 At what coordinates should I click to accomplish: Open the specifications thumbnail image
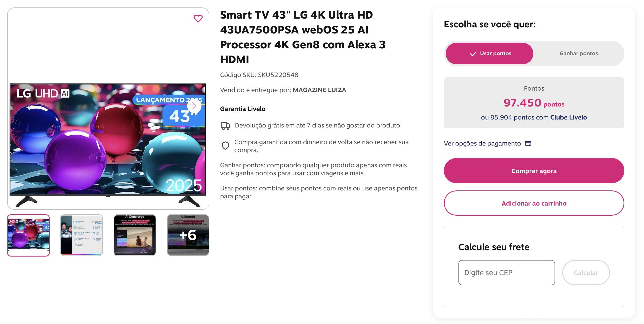tap(81, 235)
